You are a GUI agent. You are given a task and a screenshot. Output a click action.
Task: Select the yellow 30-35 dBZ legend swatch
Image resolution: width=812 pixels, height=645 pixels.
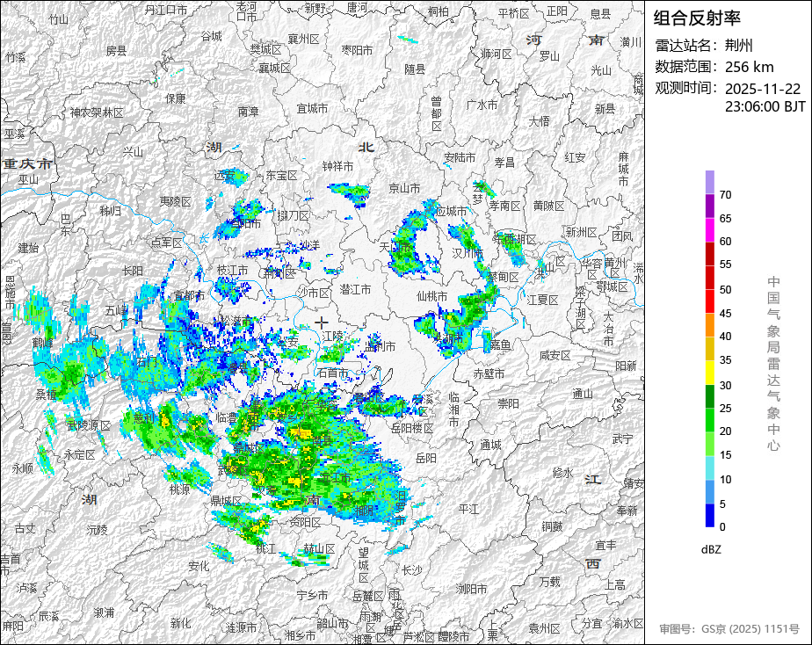(709, 373)
